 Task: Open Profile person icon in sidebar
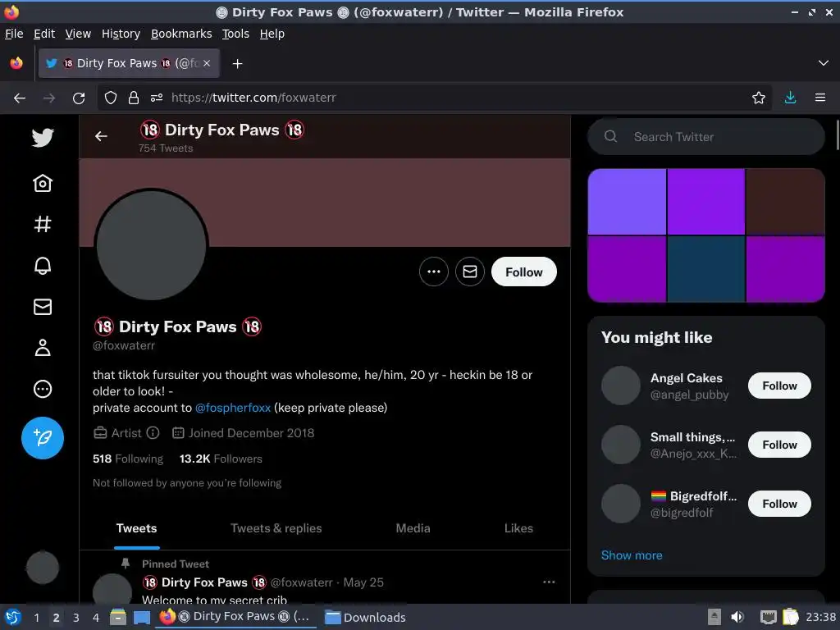click(43, 348)
